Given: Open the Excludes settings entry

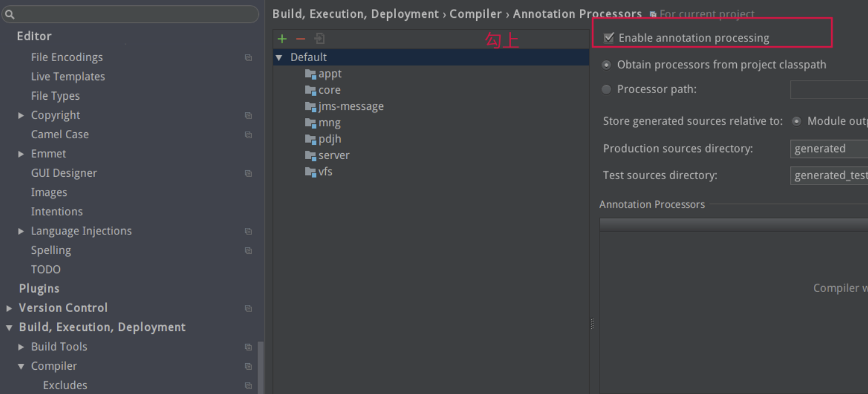Looking at the screenshot, I should (65, 385).
